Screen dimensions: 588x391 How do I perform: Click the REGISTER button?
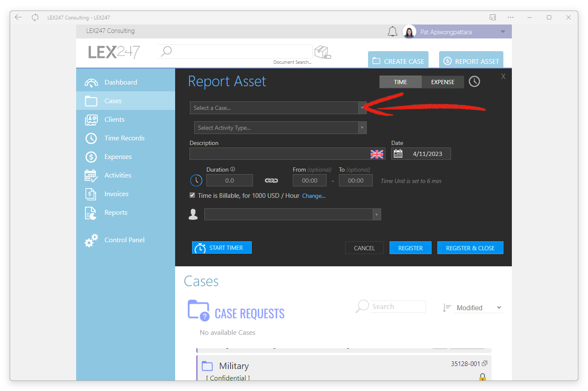[410, 248]
